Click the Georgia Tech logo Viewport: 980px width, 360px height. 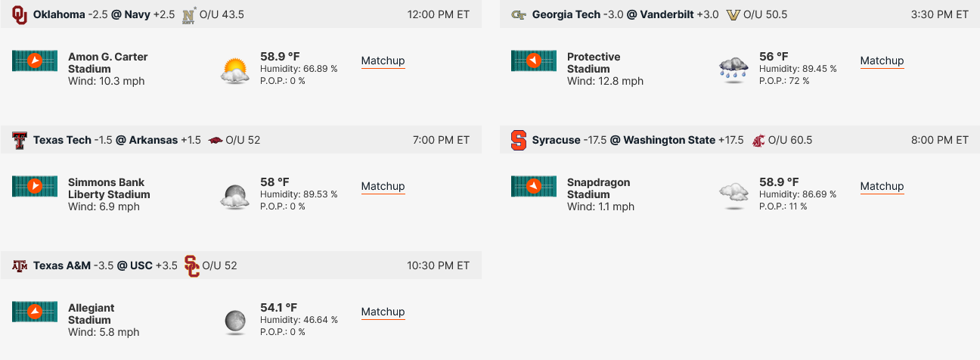point(519,14)
